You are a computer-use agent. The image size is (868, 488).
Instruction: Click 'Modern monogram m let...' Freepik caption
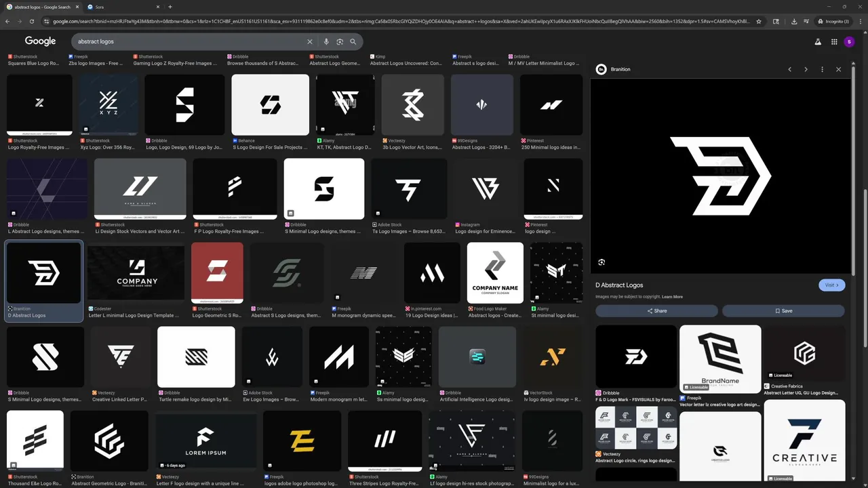tap(339, 399)
